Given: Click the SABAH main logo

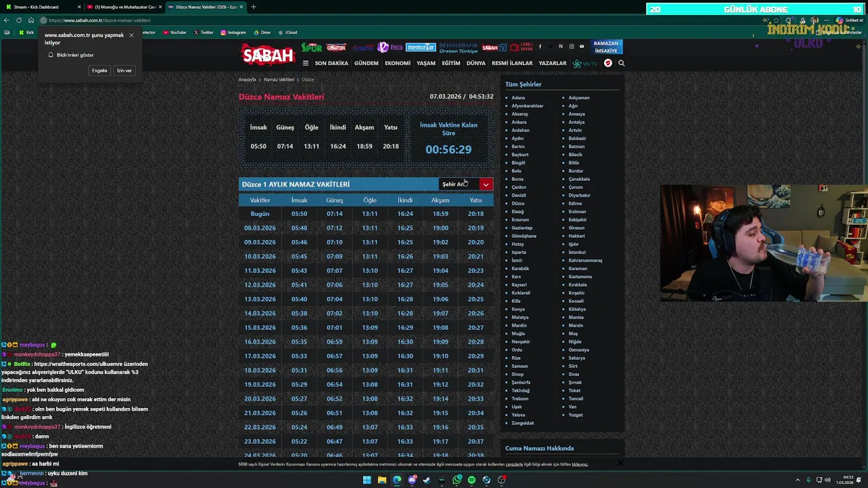Looking at the screenshot, I should (268, 55).
